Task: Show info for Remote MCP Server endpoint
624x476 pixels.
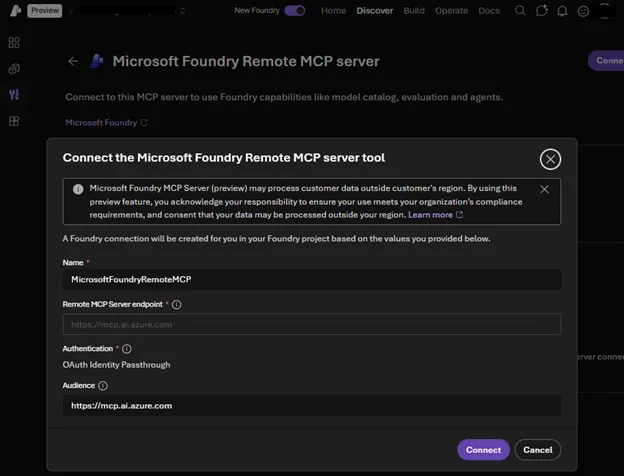Action: tap(177, 304)
